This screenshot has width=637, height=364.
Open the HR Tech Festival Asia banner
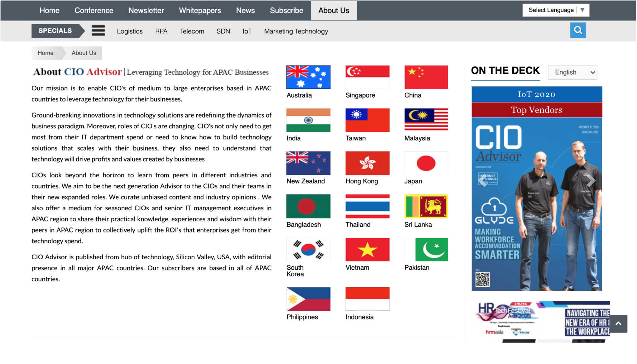[542, 322]
